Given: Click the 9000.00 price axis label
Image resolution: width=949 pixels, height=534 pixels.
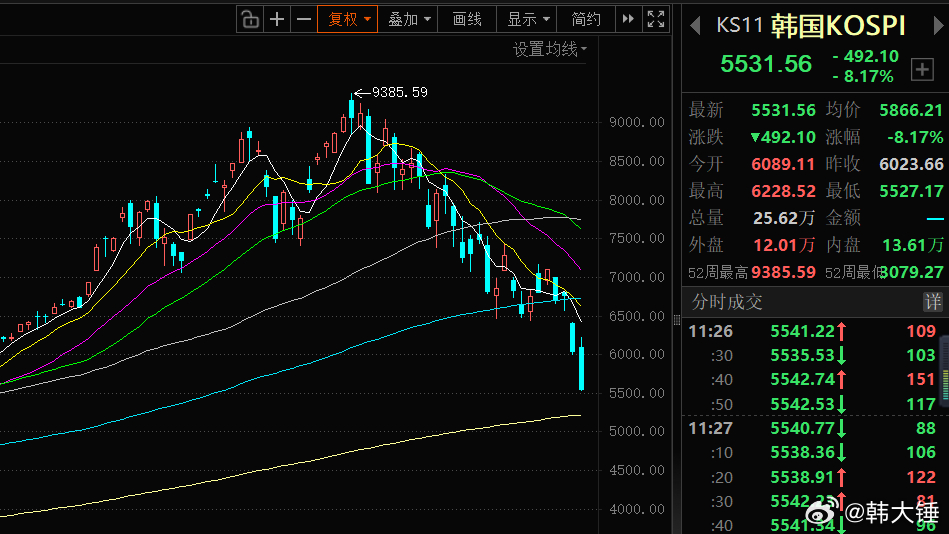Looking at the screenshot, I should click(637, 122).
